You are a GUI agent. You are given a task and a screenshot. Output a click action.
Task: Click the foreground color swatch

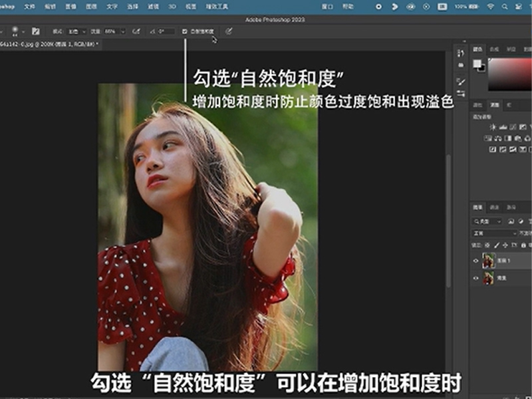click(x=477, y=63)
